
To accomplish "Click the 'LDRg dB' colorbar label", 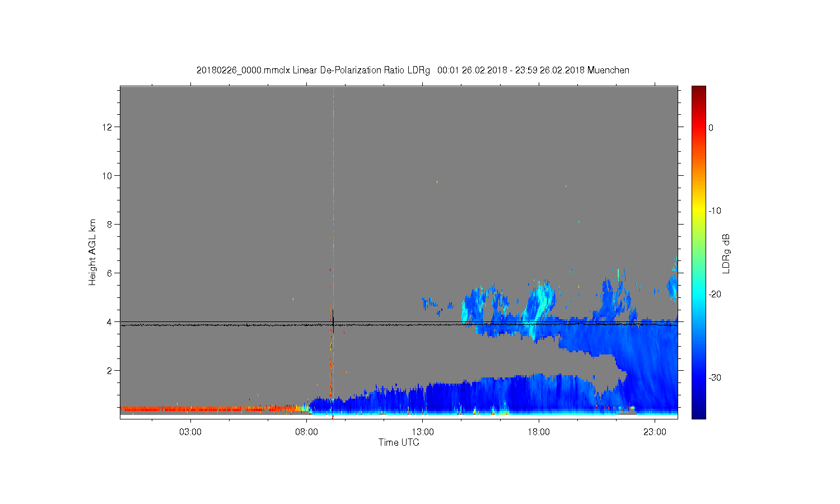I will (x=726, y=253).
